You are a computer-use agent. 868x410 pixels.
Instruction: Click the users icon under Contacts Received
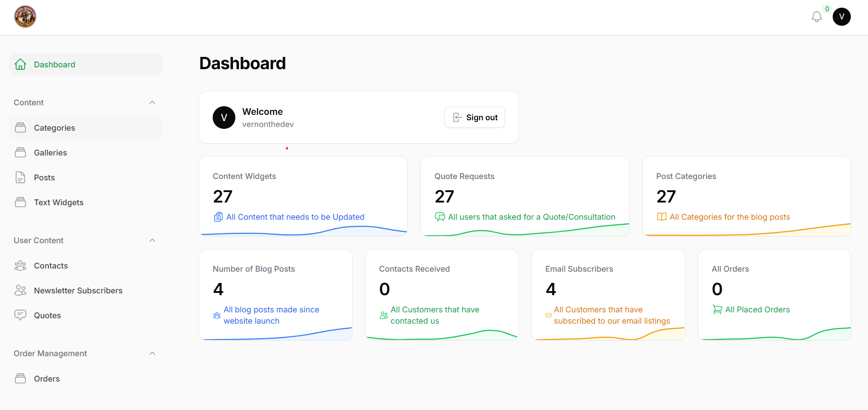(384, 316)
